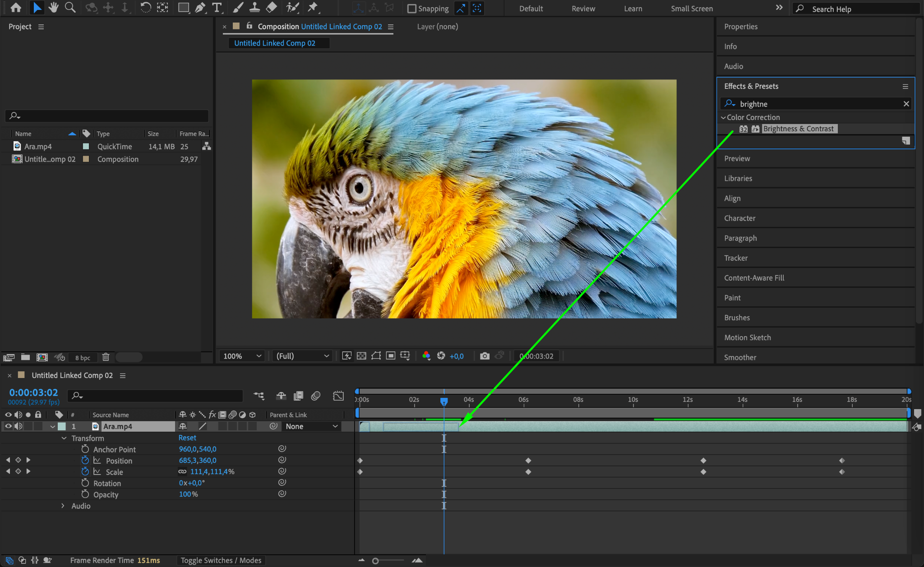Open the 100% magnification dropdown
Image resolution: width=924 pixels, height=567 pixels.
point(242,356)
